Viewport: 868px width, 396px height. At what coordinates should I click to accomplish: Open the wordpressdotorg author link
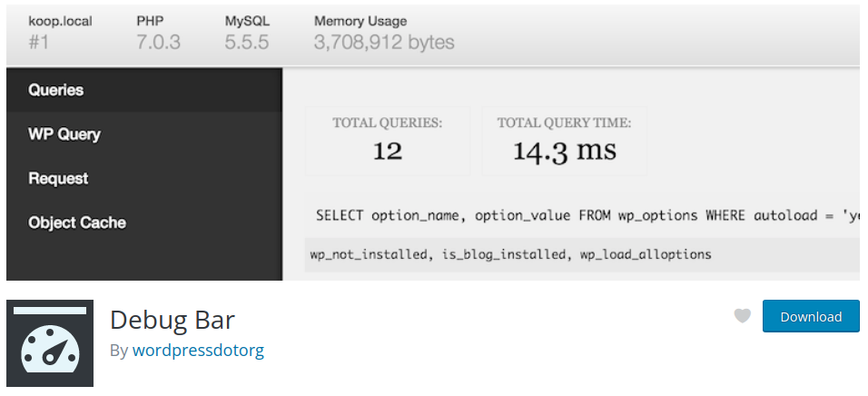point(198,350)
